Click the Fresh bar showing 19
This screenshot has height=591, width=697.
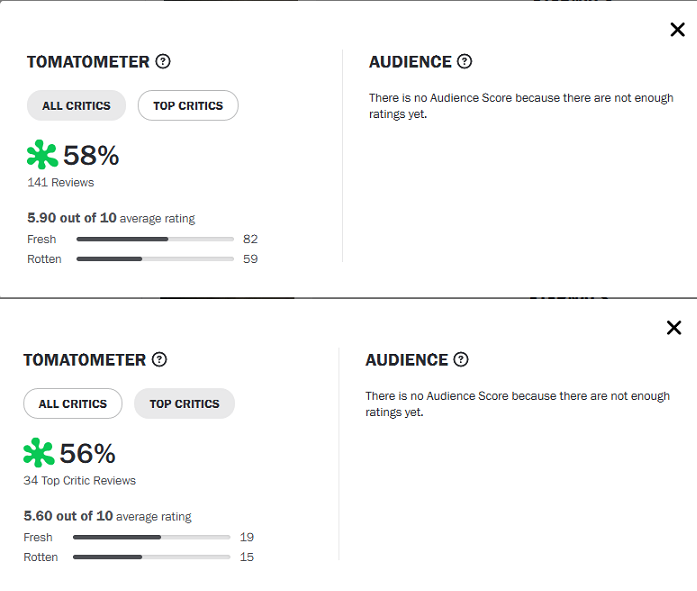[x=152, y=537]
